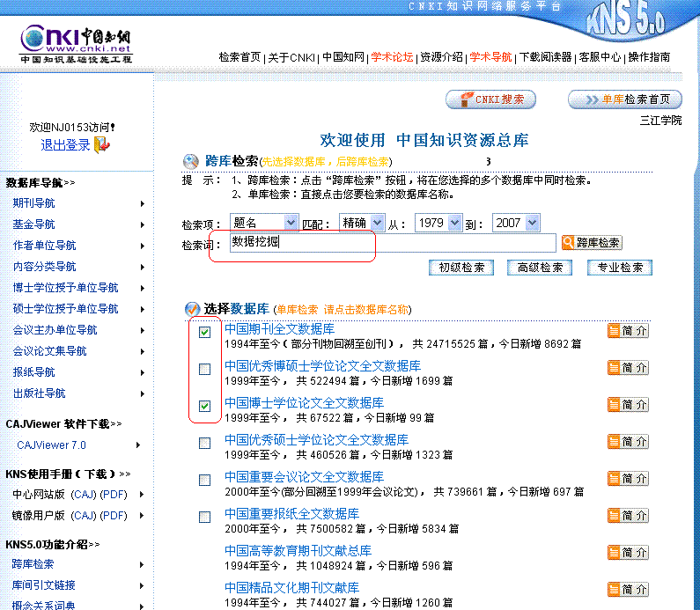Screen dimensions: 700x610
Task: Open 中国高等教育期刊文献总库 link
Action: click(298, 551)
